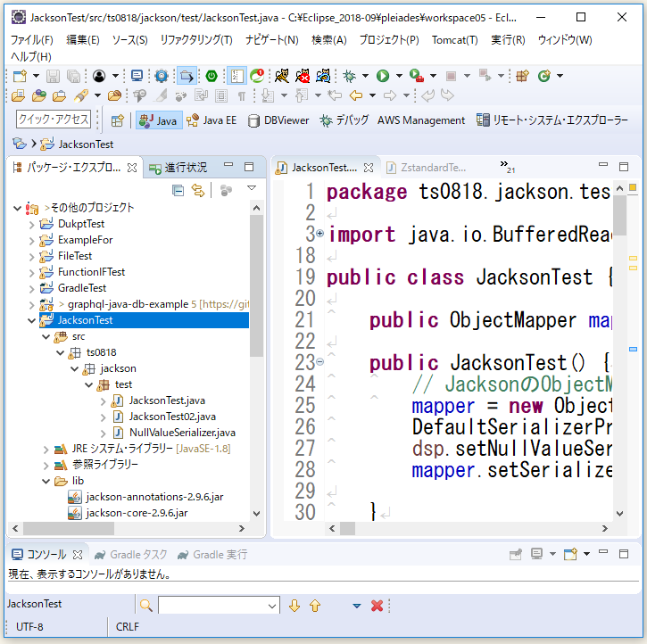Click the Stop Tomcat icon with red X

[303, 76]
